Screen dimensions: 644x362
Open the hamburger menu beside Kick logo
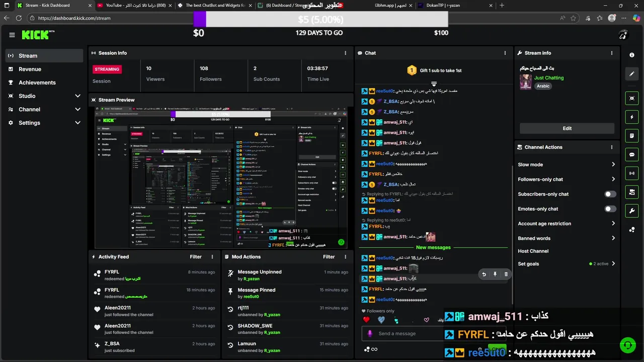tap(12, 35)
